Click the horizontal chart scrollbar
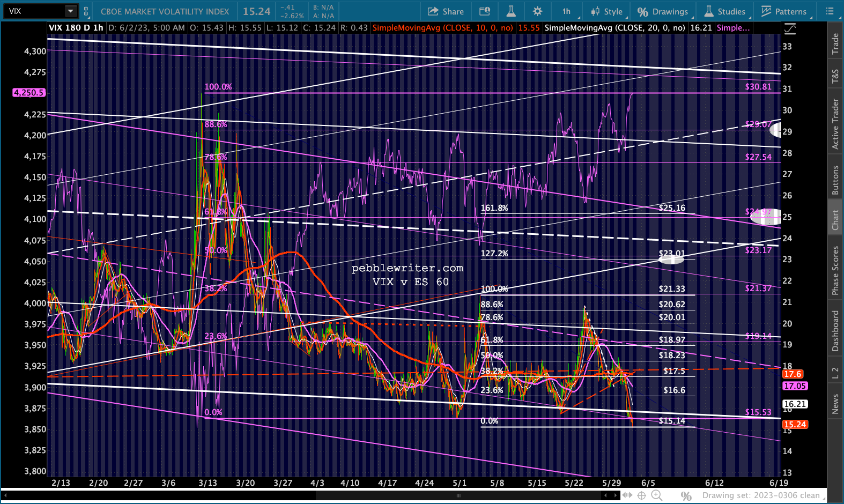Image resolution: width=844 pixels, height=504 pixels. (x=457, y=496)
